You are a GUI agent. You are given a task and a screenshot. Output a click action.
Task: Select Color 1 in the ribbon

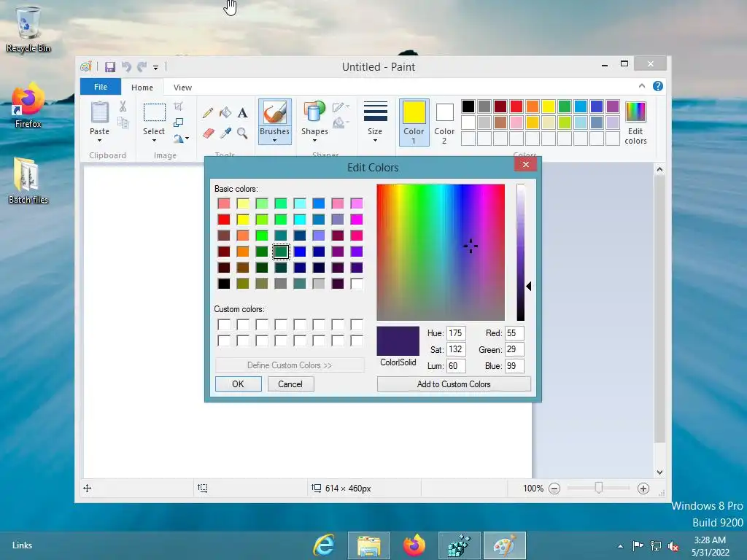pos(414,122)
